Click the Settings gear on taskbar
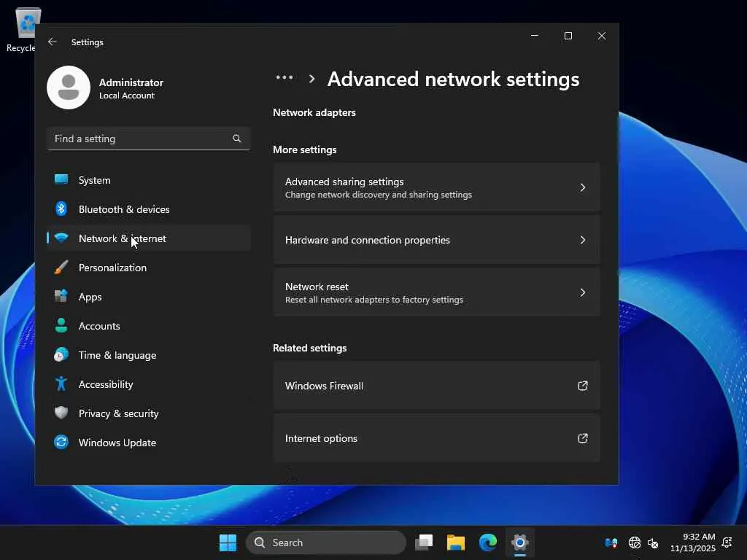This screenshot has height=560, width=747. (519, 542)
